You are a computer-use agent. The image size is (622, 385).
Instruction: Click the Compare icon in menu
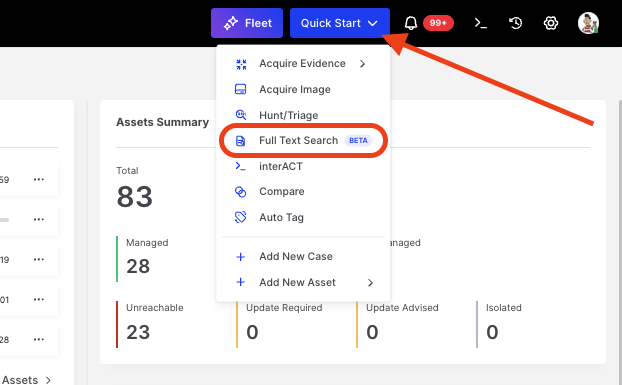(240, 192)
